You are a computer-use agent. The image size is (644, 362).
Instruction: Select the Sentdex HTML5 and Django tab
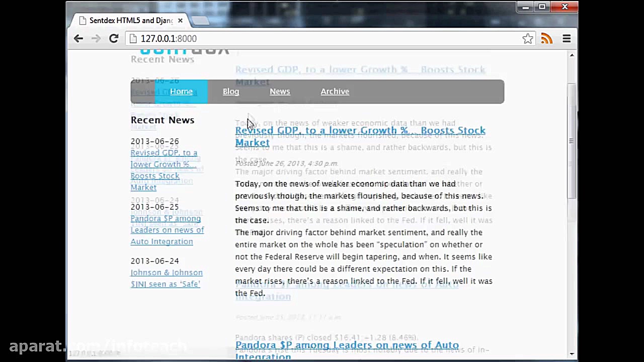coord(131,21)
